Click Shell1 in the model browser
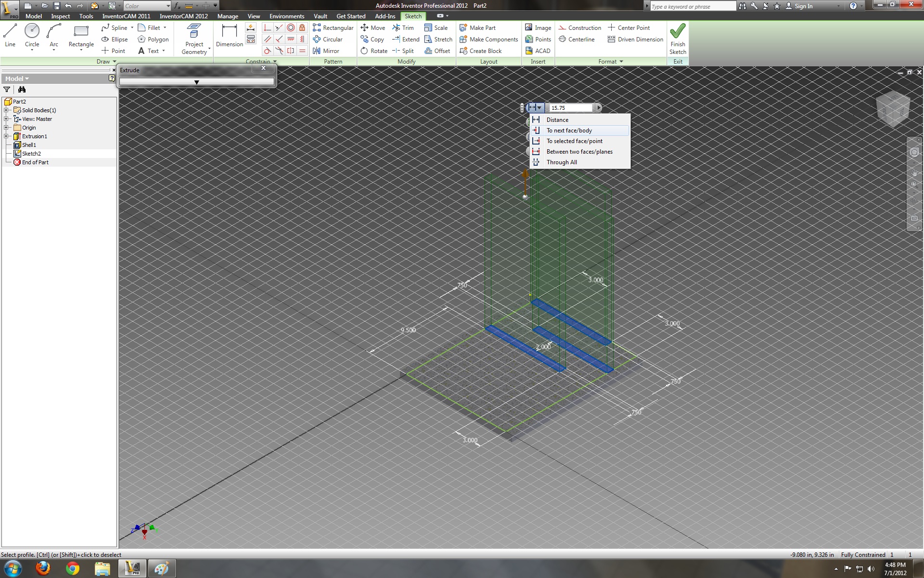Screen dimensions: 924x578 point(29,144)
